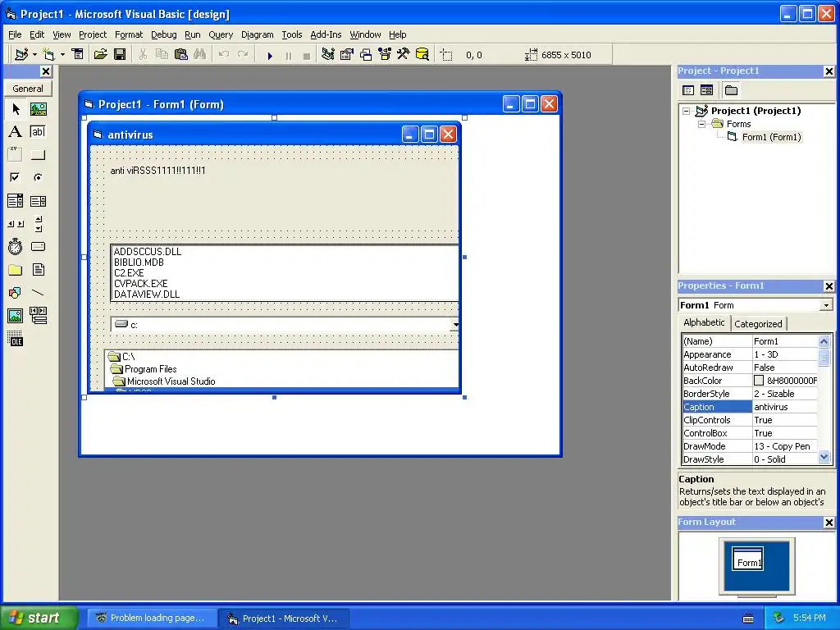Viewport: 840px width, 630px height.
Task: Select the Label control tool
Action: pyautogui.click(x=16, y=132)
